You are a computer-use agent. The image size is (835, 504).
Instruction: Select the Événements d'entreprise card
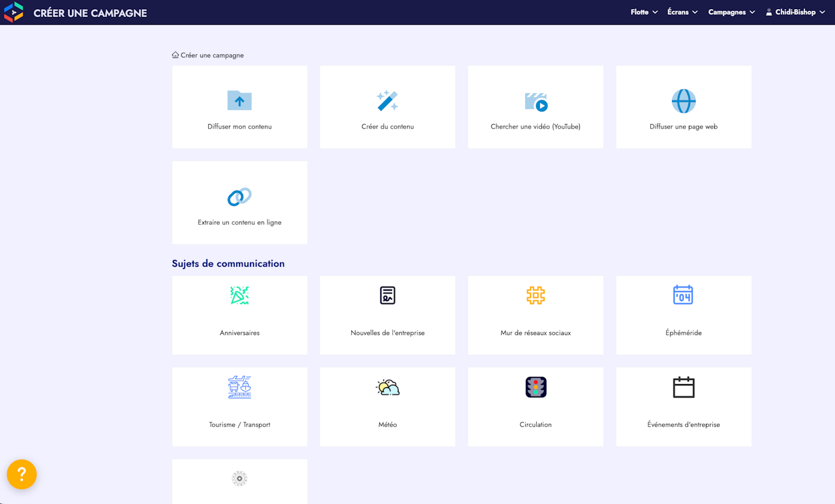pos(684,407)
